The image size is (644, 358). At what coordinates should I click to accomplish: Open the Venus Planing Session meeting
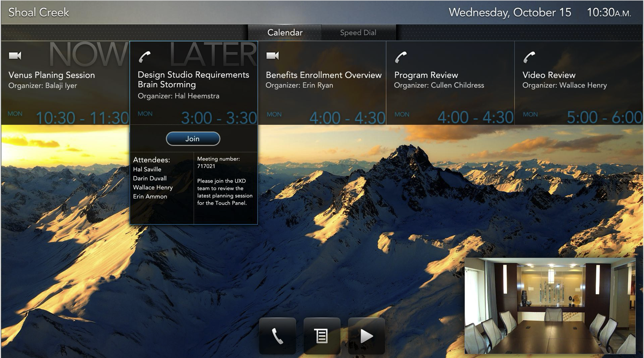(52, 75)
